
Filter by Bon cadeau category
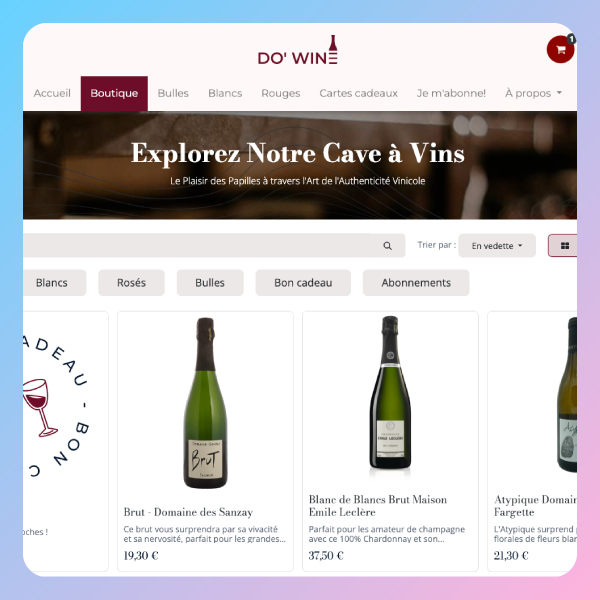303,283
